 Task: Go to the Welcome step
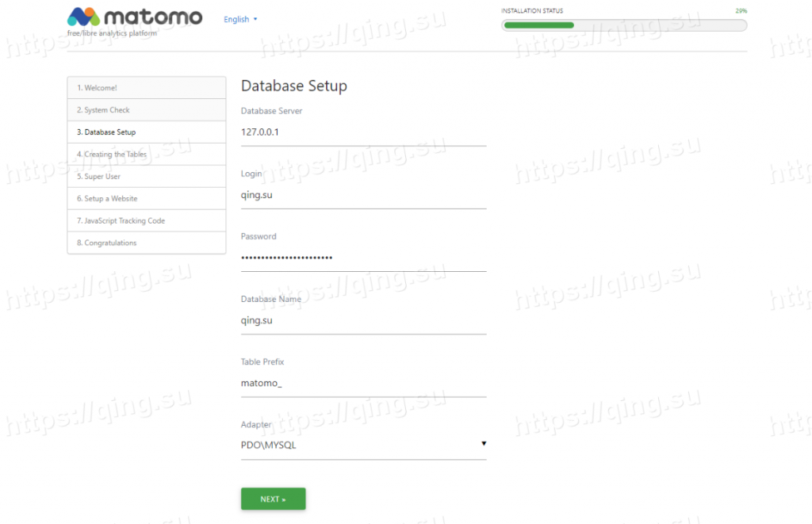(146, 88)
